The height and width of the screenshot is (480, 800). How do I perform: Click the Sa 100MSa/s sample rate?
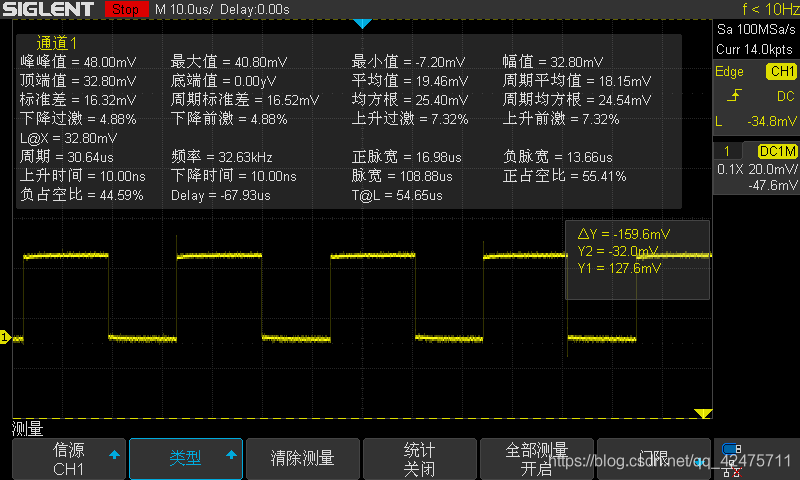point(756,29)
